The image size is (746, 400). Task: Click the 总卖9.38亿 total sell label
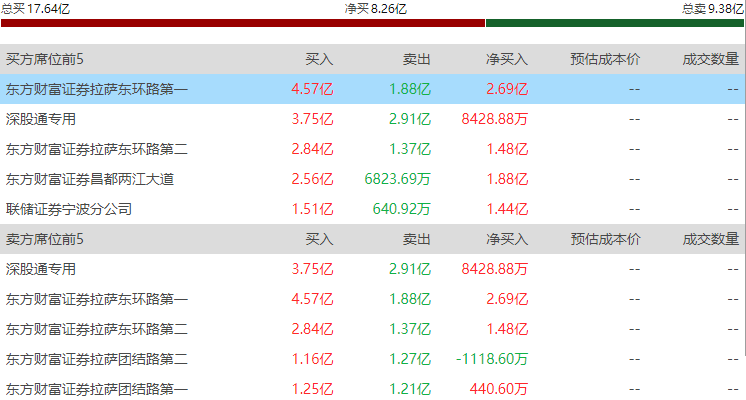[713, 9]
